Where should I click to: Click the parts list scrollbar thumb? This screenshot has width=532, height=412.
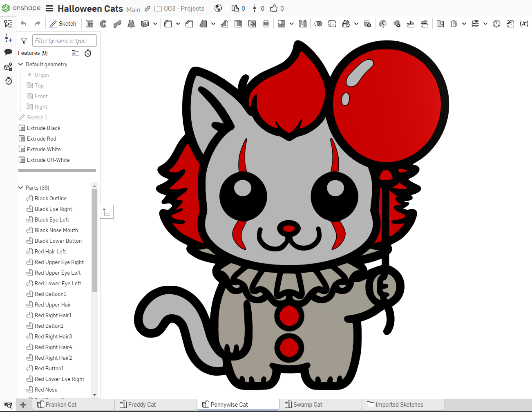click(95, 241)
